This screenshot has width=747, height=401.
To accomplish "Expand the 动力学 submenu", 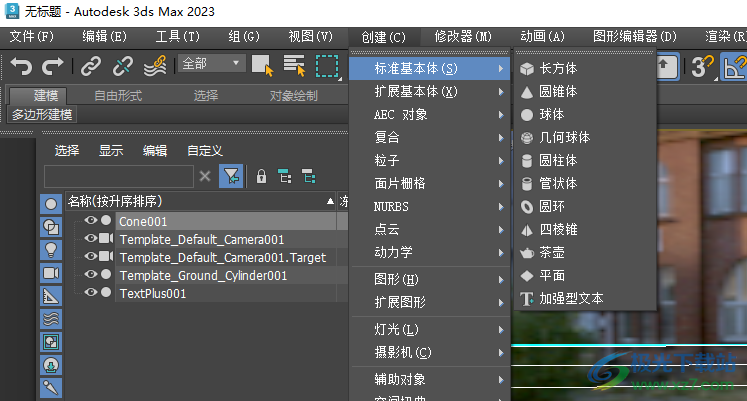I will (x=430, y=252).
